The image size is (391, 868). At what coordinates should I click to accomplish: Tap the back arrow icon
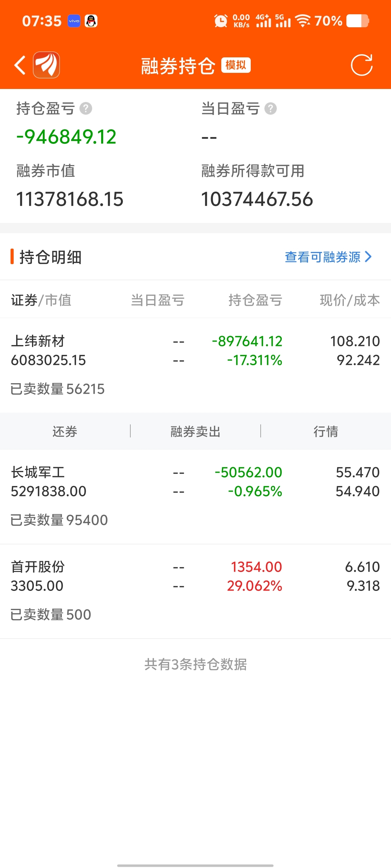[x=20, y=65]
